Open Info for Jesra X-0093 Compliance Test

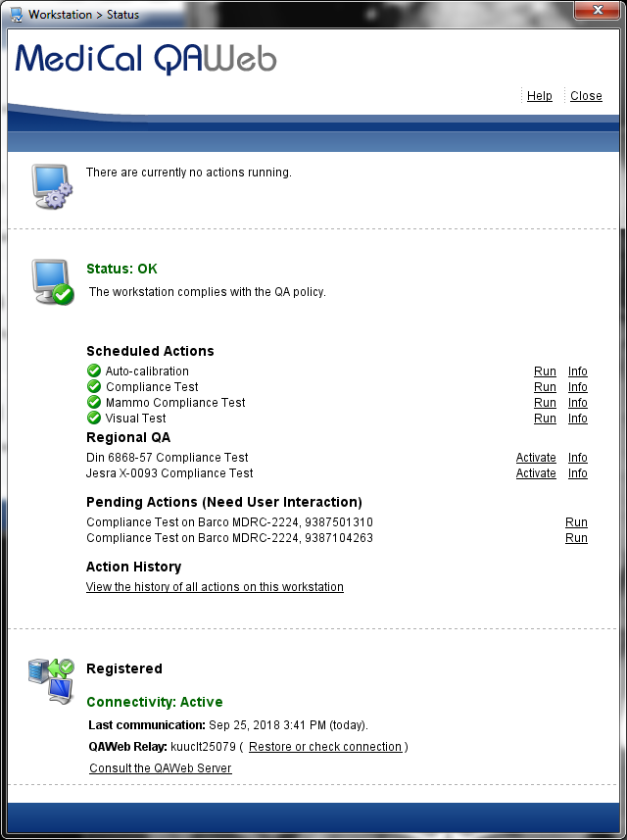click(578, 473)
